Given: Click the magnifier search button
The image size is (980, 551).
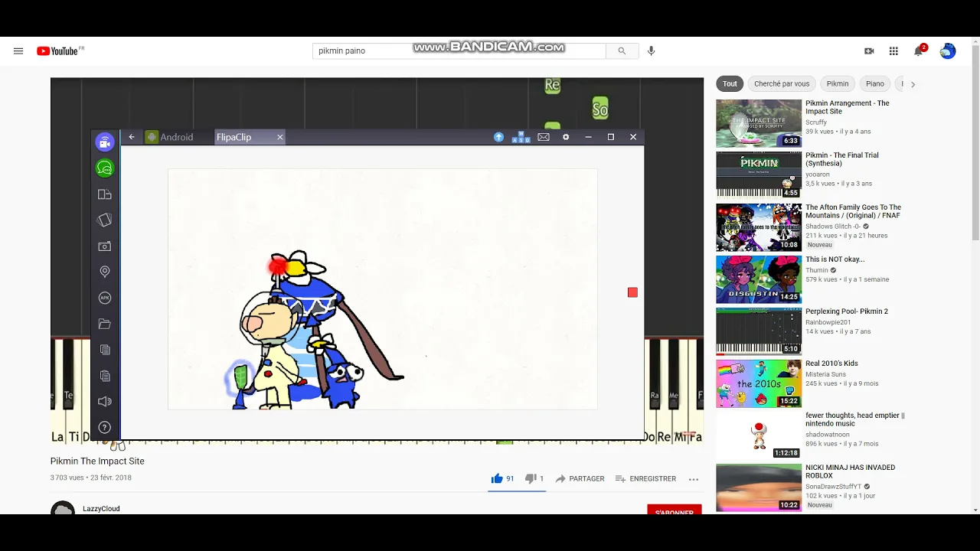Looking at the screenshot, I should coord(622,51).
